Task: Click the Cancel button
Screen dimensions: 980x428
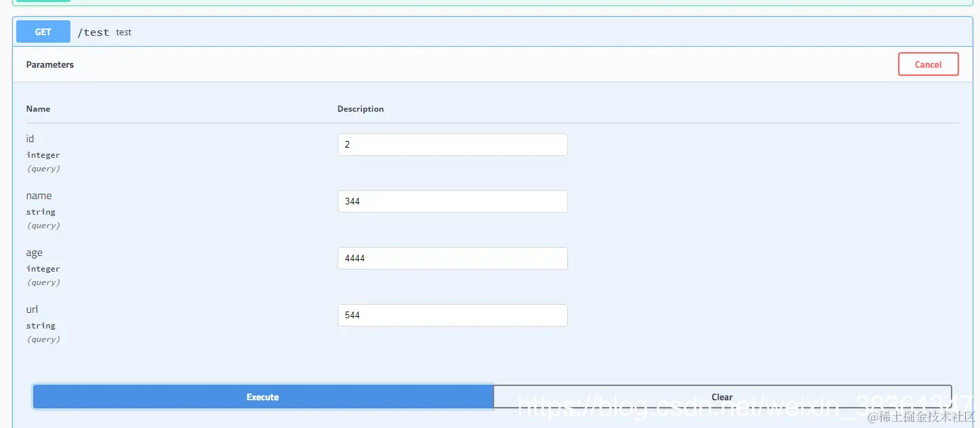Action: (928, 64)
